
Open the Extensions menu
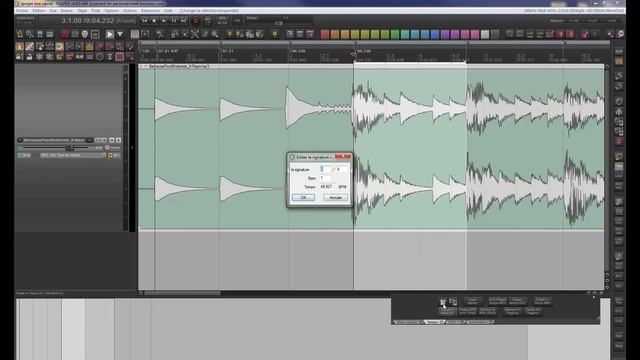pos(150,11)
